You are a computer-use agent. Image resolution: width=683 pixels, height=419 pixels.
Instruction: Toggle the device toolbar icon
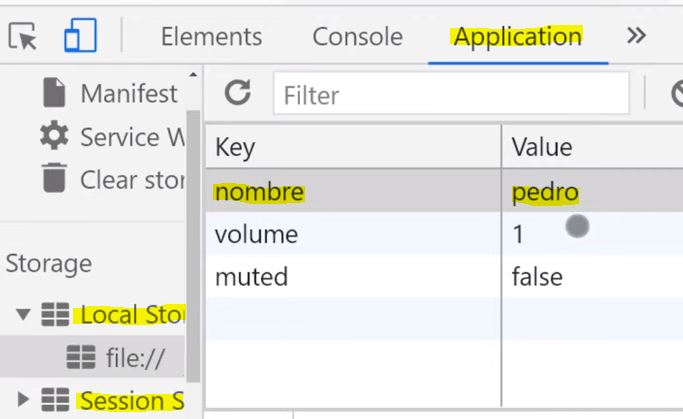pos(78,37)
